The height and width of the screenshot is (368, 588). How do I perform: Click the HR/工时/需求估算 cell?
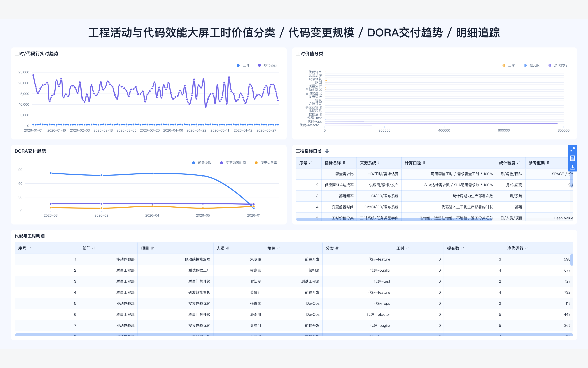(379, 174)
